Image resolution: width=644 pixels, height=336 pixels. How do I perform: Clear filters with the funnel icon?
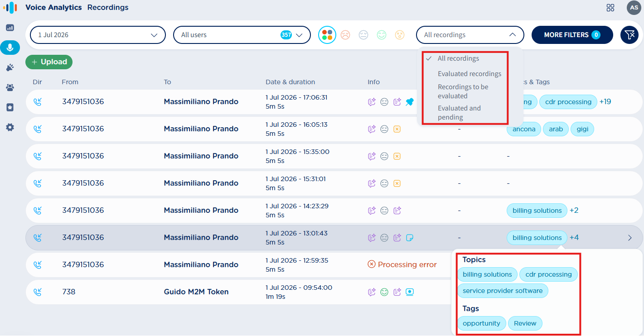[629, 35]
